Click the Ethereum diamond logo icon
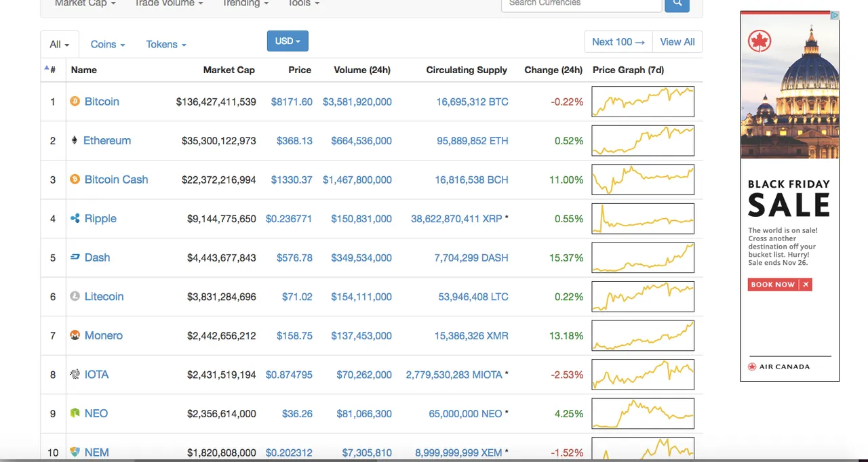The height and width of the screenshot is (462, 868). coord(75,141)
